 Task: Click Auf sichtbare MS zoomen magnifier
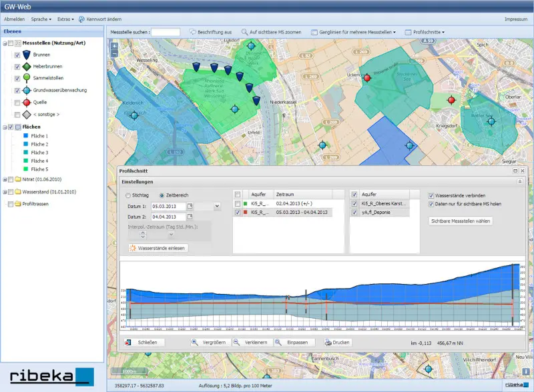pyautogui.click(x=244, y=32)
